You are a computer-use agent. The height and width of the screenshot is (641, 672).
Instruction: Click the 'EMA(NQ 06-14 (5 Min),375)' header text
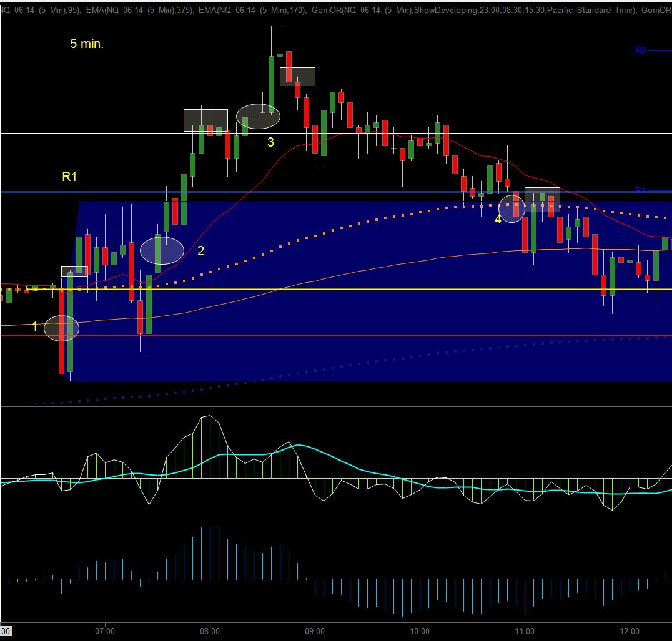[x=139, y=10]
